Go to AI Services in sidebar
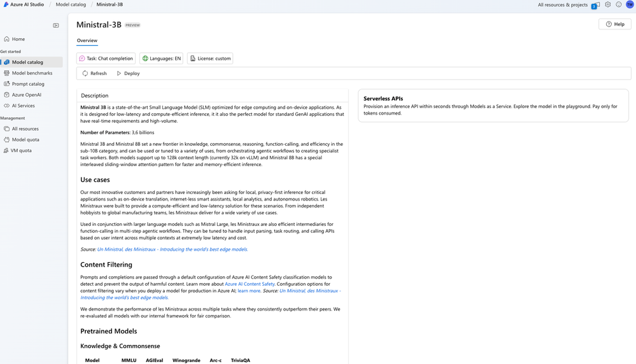636x364 pixels. (x=23, y=106)
